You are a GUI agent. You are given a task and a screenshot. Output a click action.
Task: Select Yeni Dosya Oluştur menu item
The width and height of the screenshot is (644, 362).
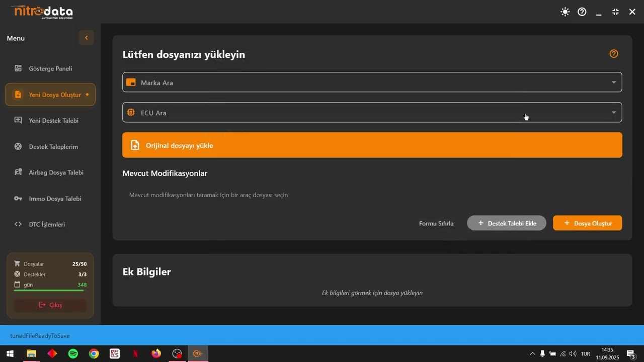pos(50,95)
